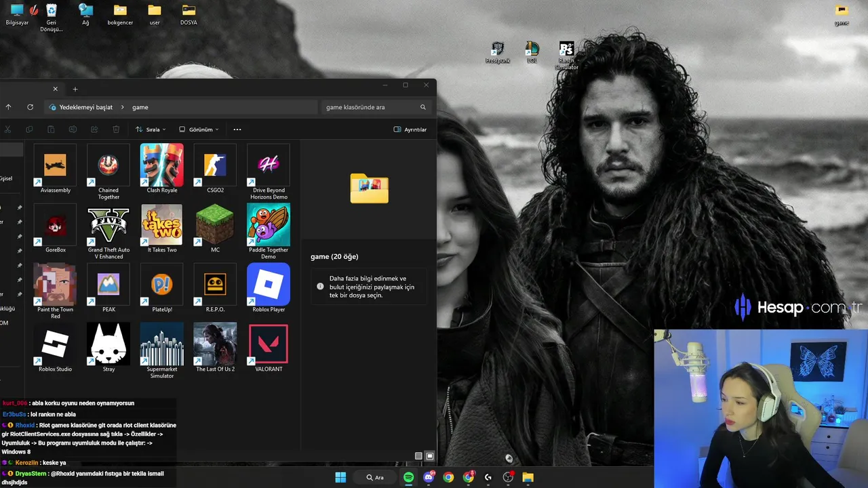Click the Ranch Simulator desktop icon

click(566, 56)
